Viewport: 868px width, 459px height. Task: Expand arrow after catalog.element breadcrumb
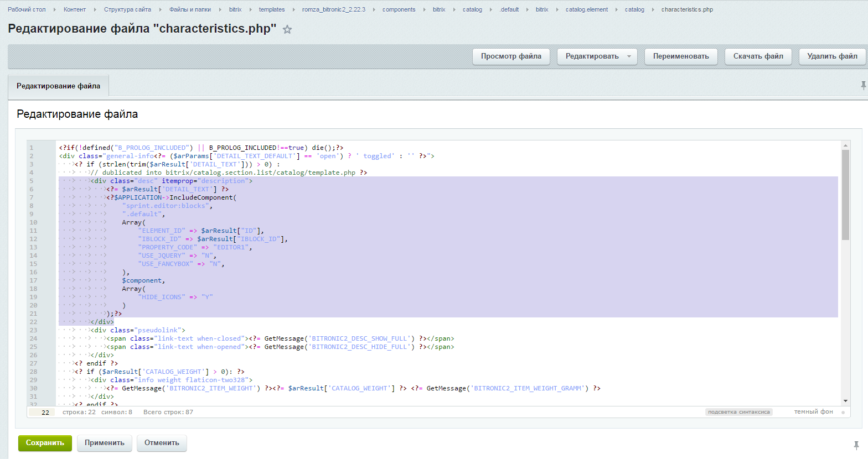[617, 9]
